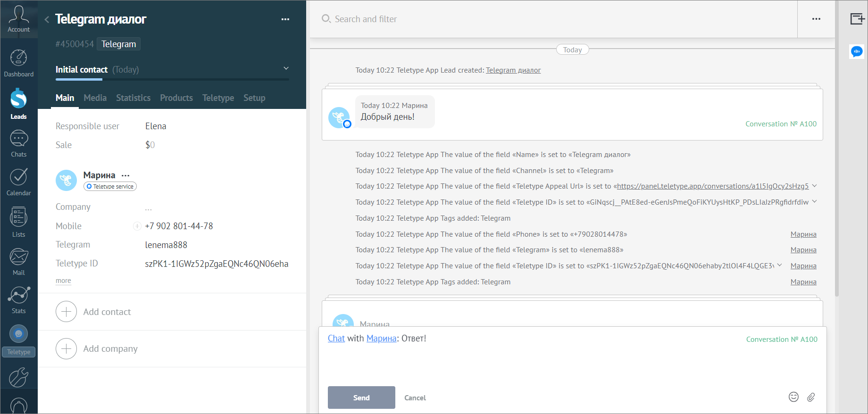Open feed options three-dot menu
This screenshot has width=868, height=414.
pyautogui.click(x=816, y=19)
